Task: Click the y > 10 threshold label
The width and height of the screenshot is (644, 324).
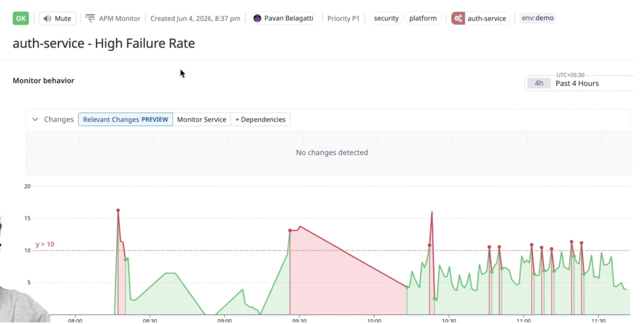Action: tap(45, 244)
